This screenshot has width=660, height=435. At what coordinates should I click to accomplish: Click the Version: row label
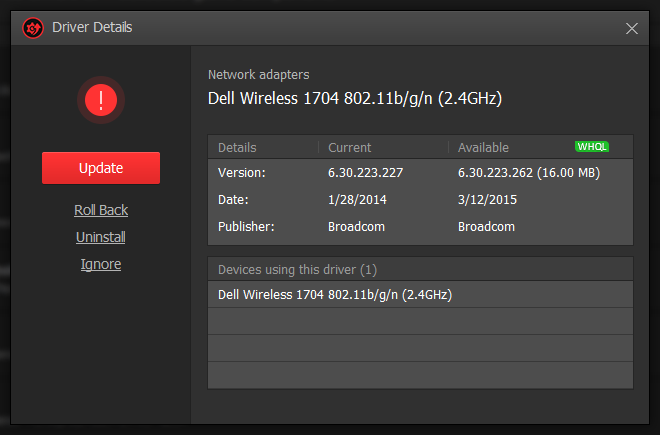point(242,173)
